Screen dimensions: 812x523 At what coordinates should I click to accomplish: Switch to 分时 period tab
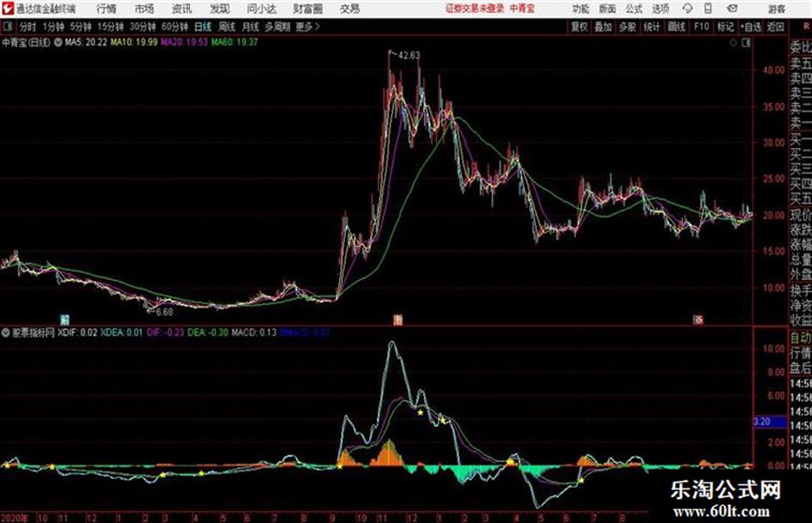(28, 27)
